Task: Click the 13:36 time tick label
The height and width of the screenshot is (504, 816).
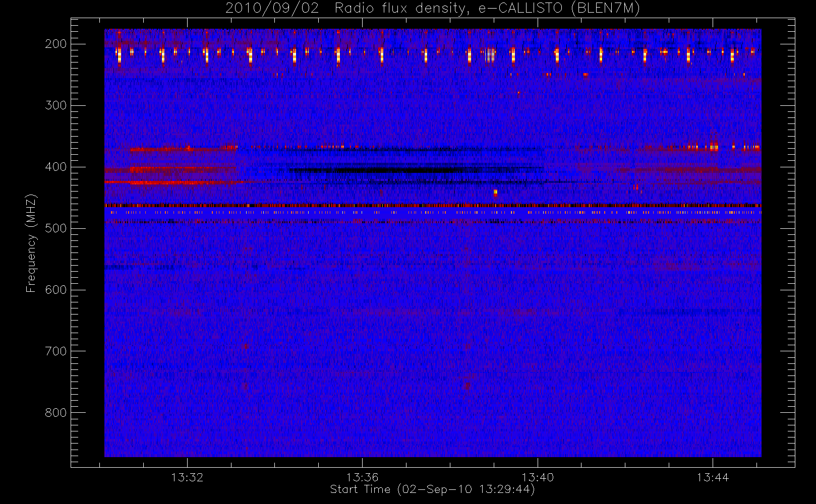Action: tap(362, 477)
